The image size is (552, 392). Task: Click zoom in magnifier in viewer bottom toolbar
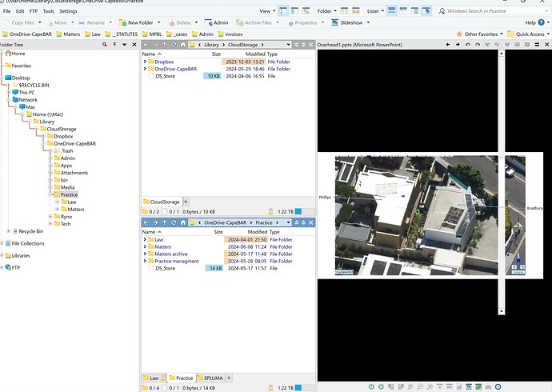point(410,386)
